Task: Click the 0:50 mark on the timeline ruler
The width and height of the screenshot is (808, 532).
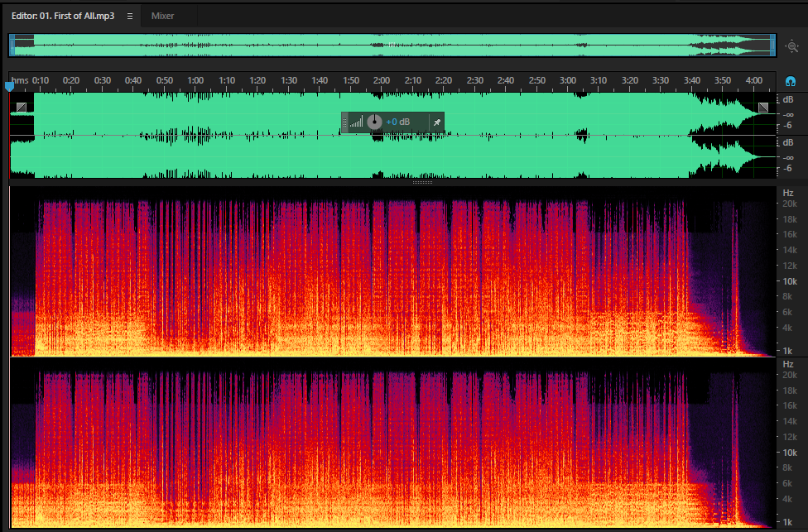Action: (x=165, y=80)
